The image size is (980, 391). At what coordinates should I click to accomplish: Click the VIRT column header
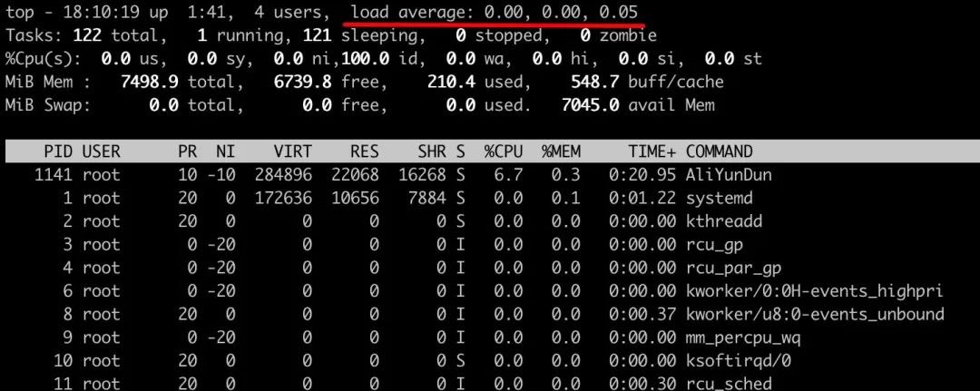click(x=292, y=152)
